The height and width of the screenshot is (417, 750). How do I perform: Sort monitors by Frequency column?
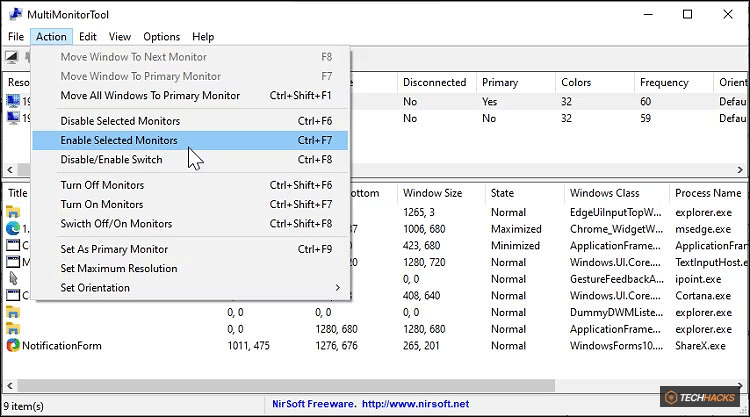click(673, 82)
